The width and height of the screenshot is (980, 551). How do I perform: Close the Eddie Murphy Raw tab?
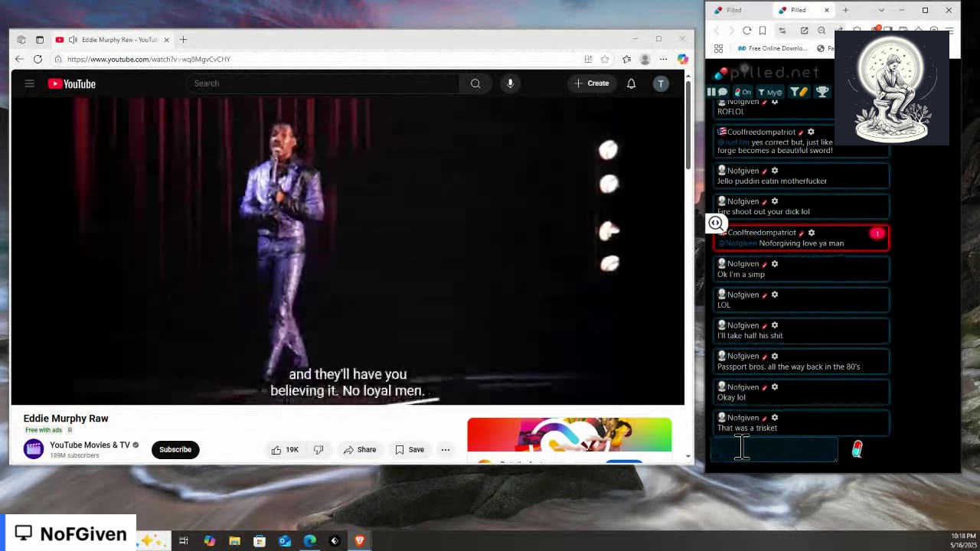[166, 40]
